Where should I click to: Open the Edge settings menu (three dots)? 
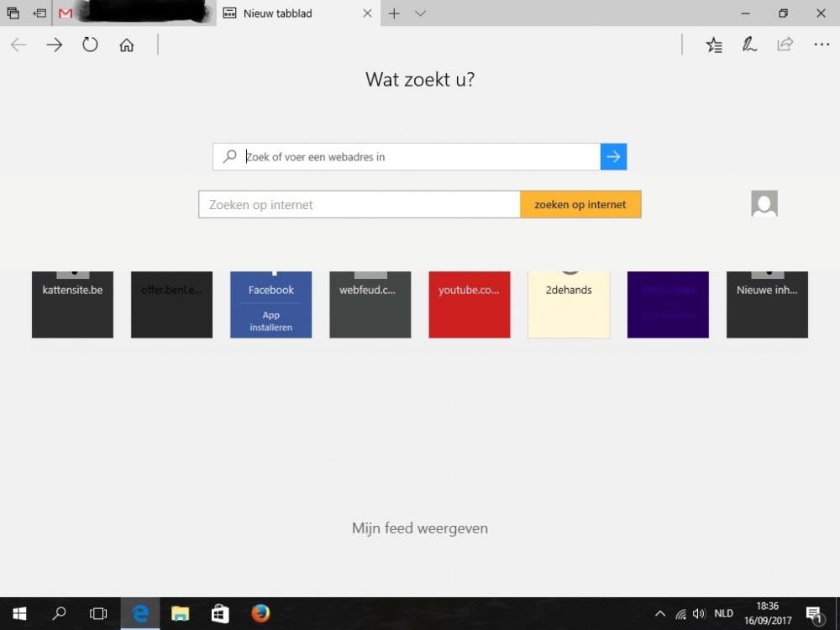tap(822, 45)
